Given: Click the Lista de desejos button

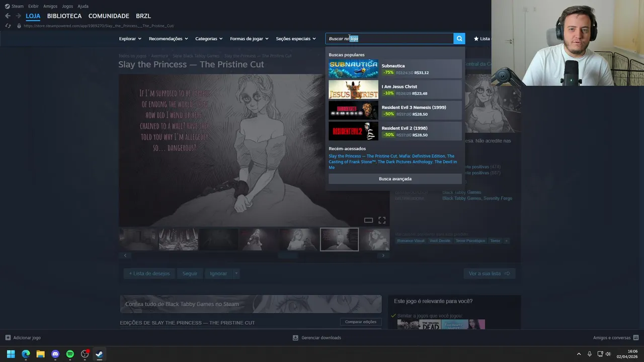Looking at the screenshot, I should [149, 274].
